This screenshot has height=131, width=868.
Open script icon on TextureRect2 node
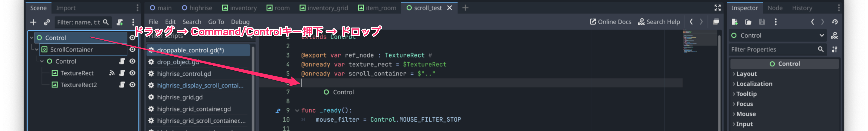122,85
